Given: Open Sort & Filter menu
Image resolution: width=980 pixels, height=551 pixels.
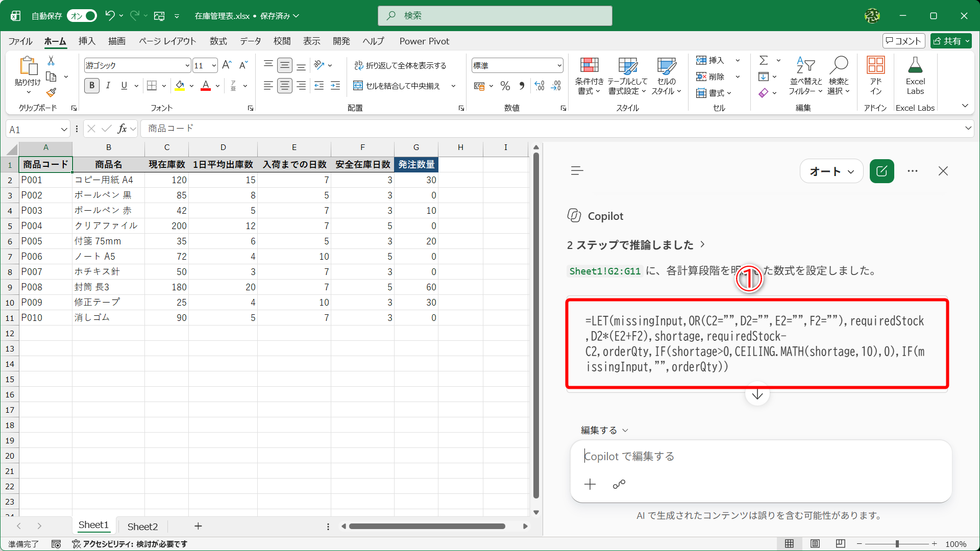Looking at the screenshot, I should pyautogui.click(x=805, y=76).
